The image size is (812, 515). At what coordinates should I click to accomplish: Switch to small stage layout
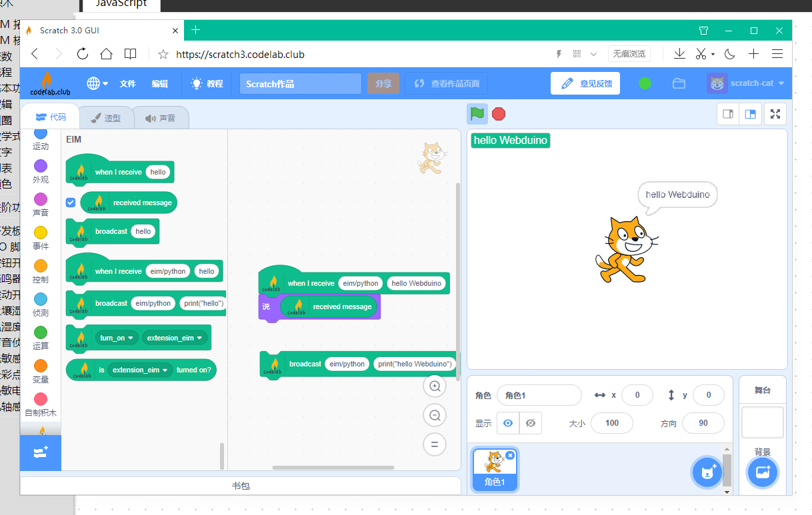coord(728,114)
